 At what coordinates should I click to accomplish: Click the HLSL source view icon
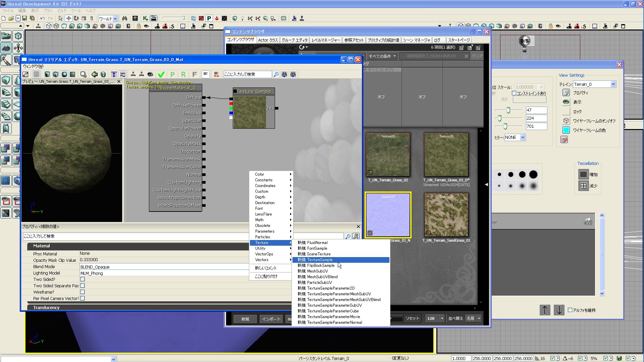click(x=217, y=74)
